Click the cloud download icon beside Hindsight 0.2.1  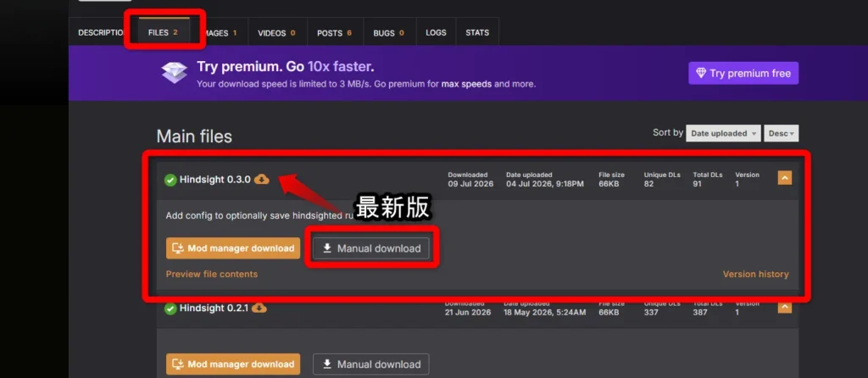[259, 308]
